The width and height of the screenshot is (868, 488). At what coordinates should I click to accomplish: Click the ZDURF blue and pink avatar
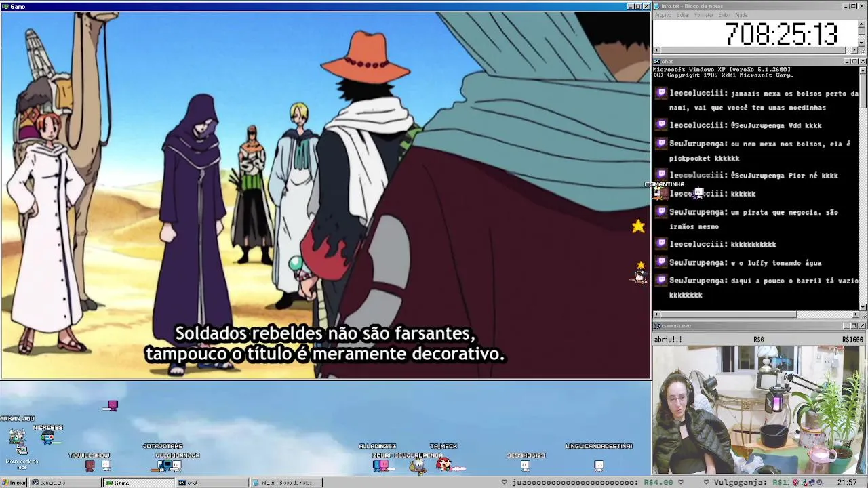coord(381,464)
